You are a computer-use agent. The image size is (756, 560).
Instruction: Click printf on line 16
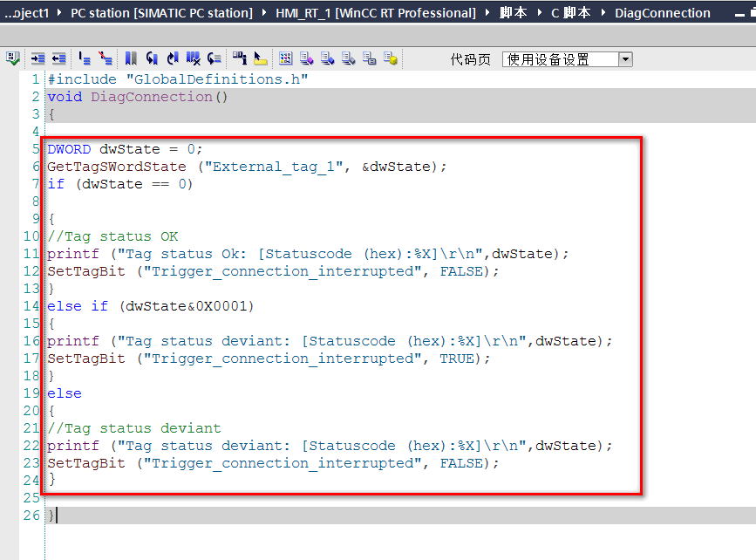point(72,341)
